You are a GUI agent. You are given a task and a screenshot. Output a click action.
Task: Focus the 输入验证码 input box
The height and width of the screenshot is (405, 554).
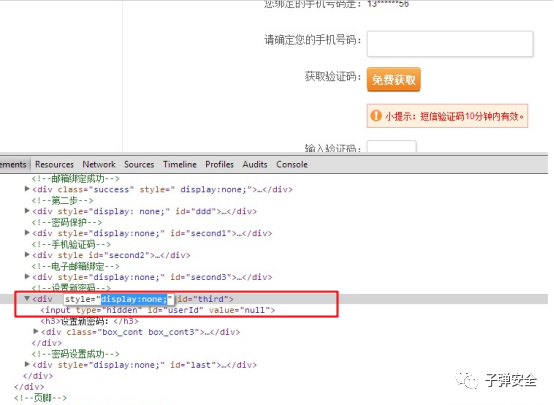coord(392,147)
